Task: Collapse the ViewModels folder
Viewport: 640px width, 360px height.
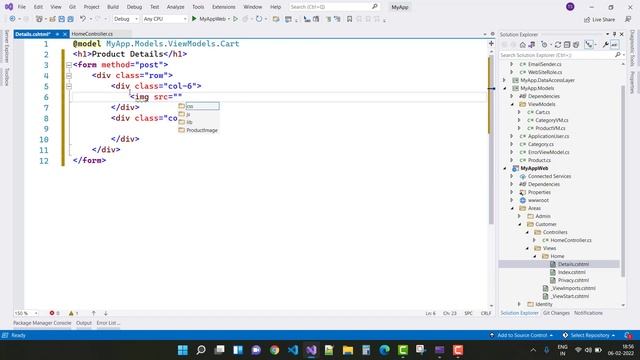Action: (512, 104)
